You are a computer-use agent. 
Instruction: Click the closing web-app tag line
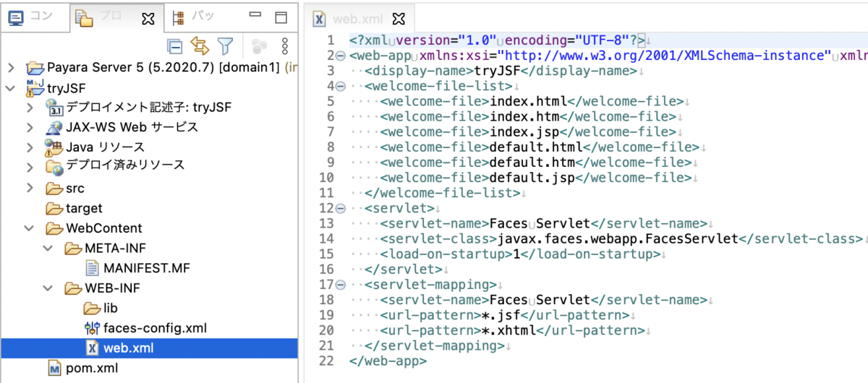(388, 361)
